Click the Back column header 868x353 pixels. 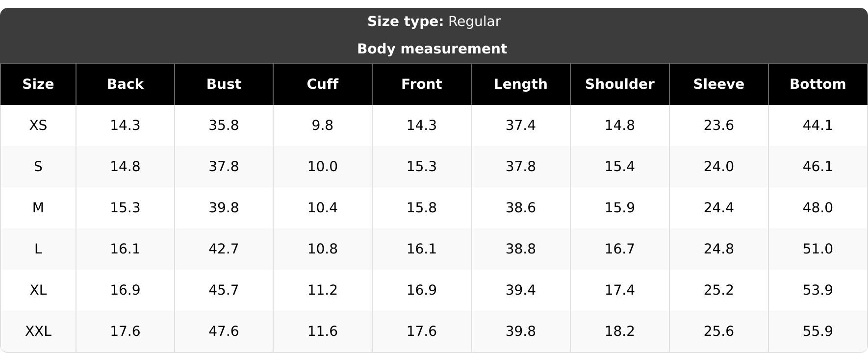pos(125,84)
